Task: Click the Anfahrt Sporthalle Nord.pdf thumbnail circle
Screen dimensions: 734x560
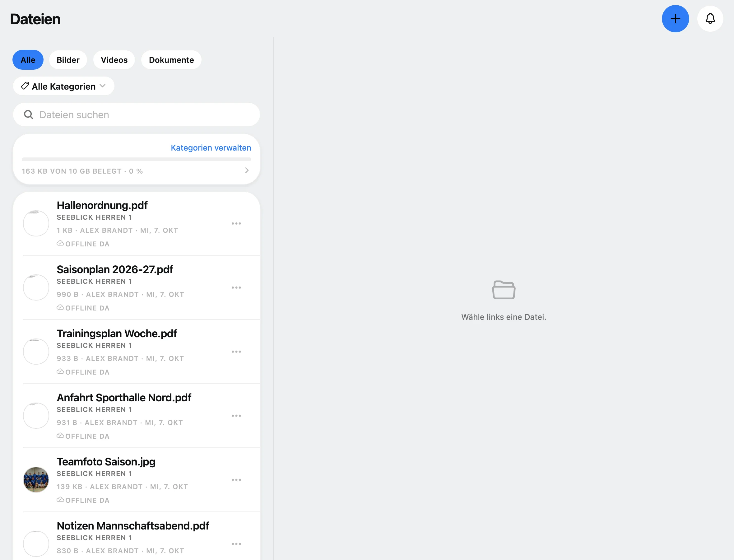Action: pos(36,416)
